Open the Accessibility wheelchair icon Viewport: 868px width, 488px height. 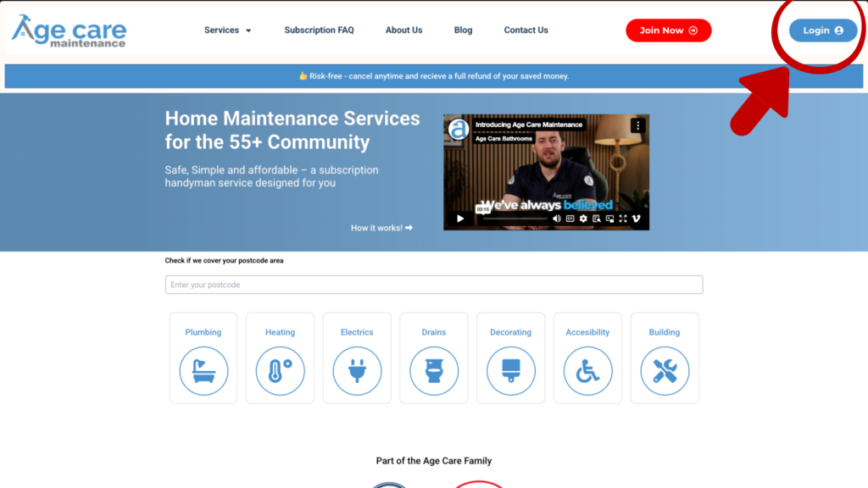coord(587,371)
